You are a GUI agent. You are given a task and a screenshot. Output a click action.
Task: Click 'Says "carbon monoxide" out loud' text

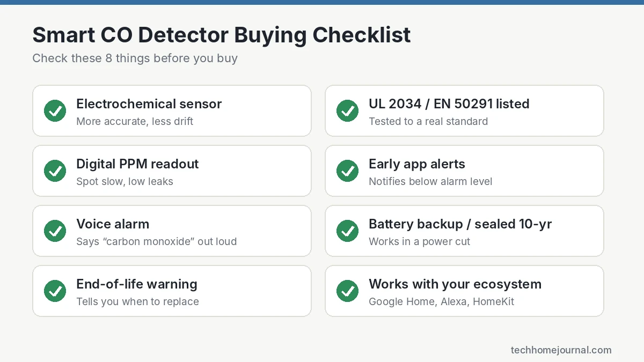pyautogui.click(x=156, y=241)
